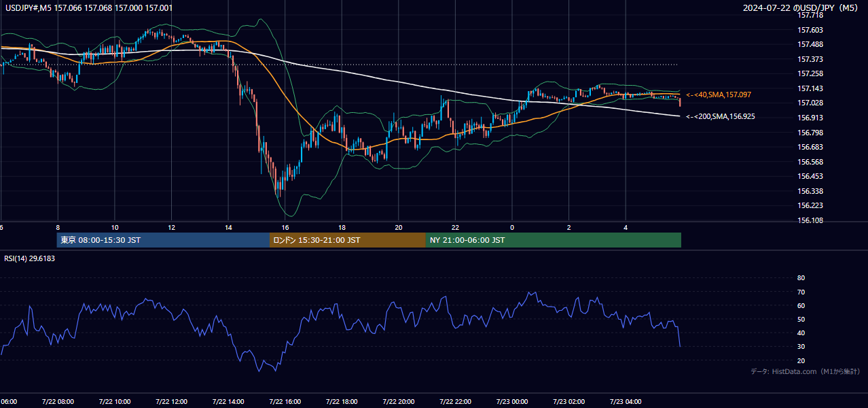Select the RSI scale value 60

tap(801, 305)
